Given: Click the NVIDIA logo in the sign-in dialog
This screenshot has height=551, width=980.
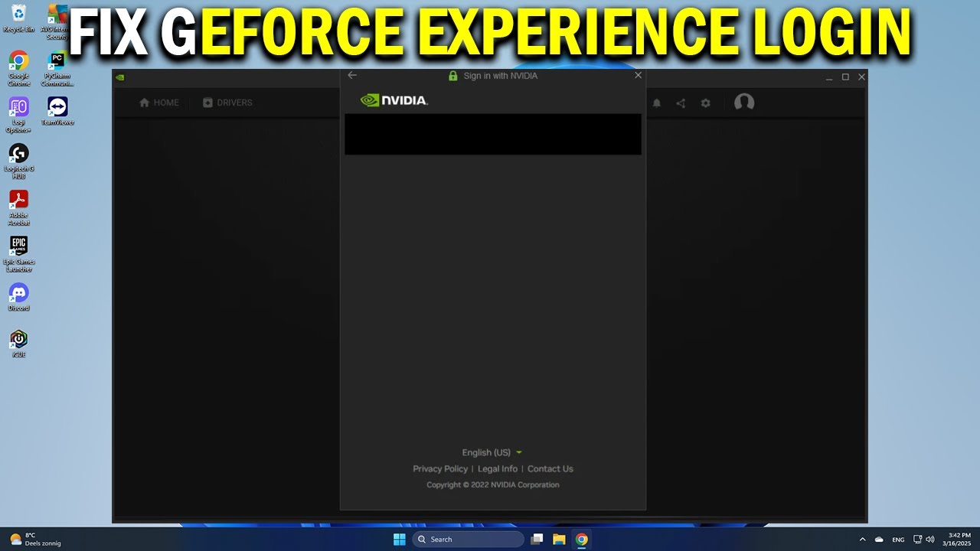Looking at the screenshot, I should click(394, 100).
